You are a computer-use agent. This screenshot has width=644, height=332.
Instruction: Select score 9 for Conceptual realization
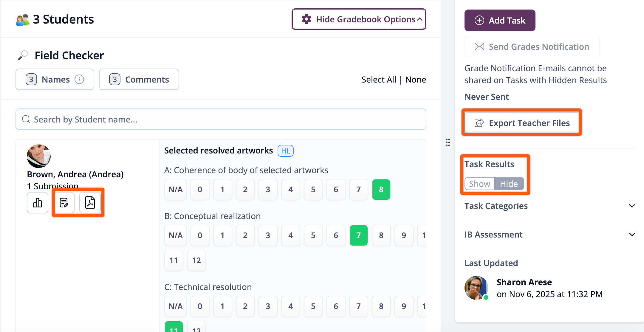[x=404, y=235]
